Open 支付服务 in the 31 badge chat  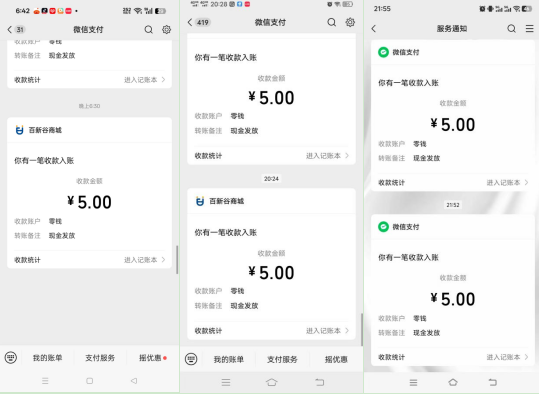(x=100, y=358)
